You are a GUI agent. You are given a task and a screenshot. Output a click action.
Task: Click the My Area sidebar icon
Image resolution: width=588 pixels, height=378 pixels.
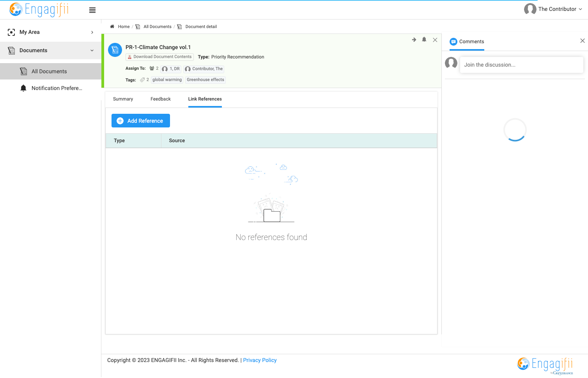pyautogui.click(x=11, y=32)
